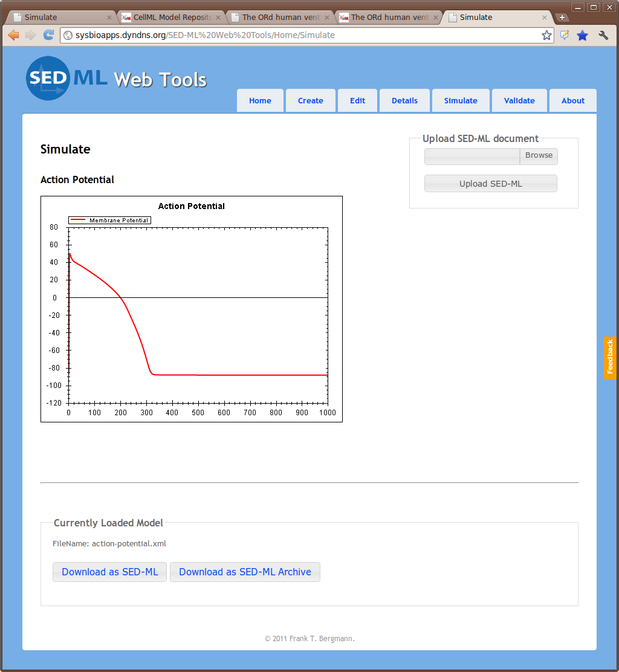Screen dimensions: 619x672
Task: Select the About navigation tab
Action: click(x=572, y=101)
